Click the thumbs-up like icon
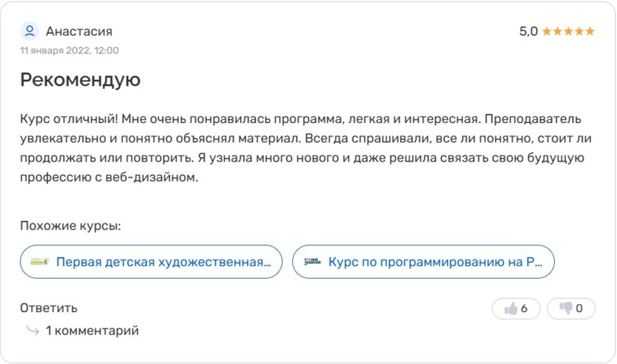 point(510,308)
